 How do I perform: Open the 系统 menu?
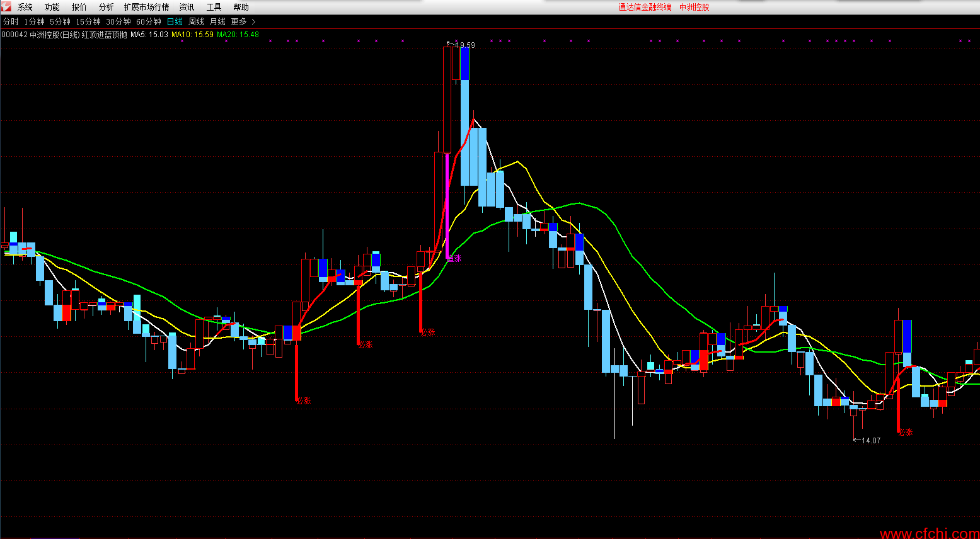pyautogui.click(x=25, y=8)
